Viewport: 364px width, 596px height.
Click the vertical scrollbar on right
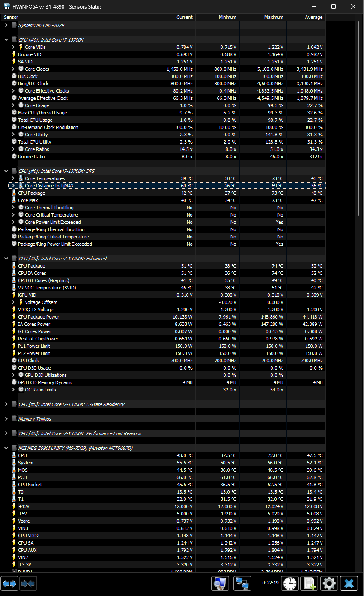359,296
